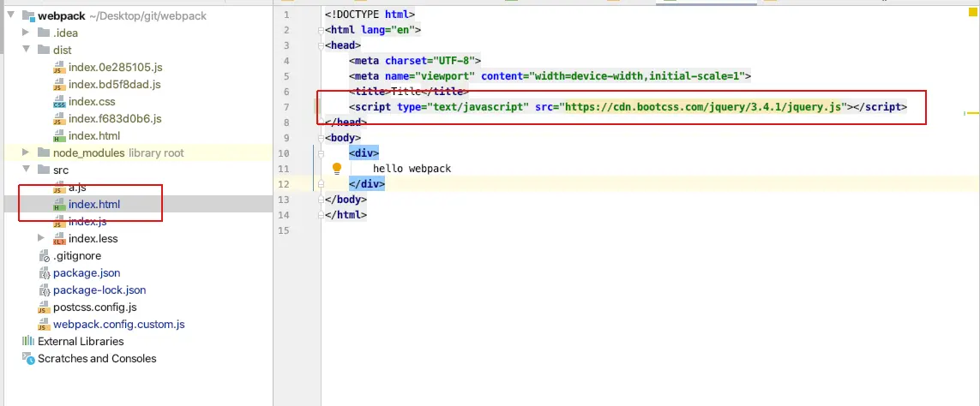Click the dist folder icon
This screenshot has width=980, height=406.
[x=43, y=50]
